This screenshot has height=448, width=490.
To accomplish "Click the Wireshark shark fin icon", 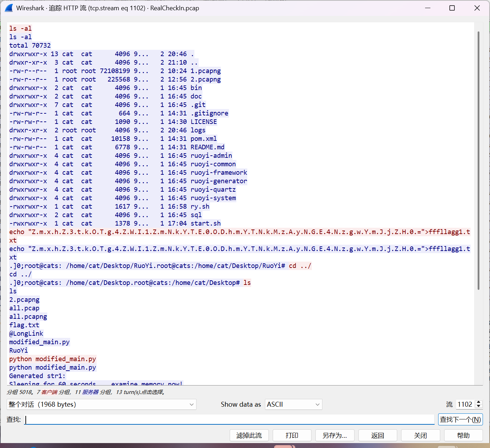I will click(9, 8).
